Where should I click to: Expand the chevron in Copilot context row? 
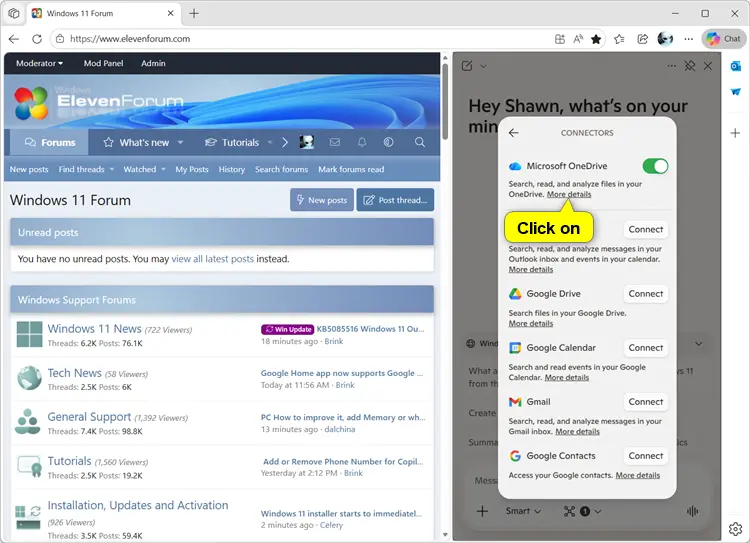(x=699, y=344)
